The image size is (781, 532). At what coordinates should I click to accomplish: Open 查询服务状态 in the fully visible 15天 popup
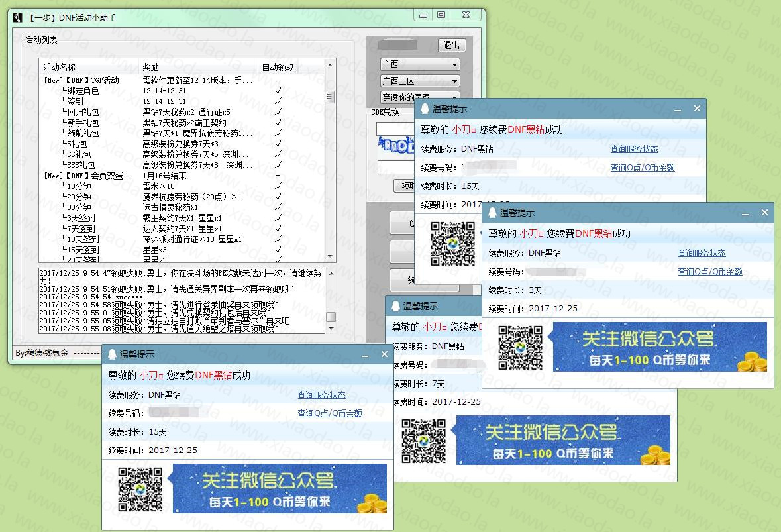[x=321, y=394]
